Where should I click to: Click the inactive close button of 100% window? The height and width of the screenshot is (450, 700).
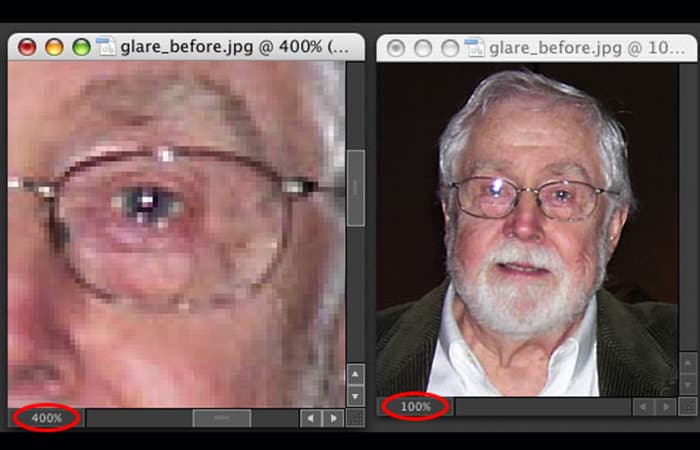pyautogui.click(x=396, y=48)
